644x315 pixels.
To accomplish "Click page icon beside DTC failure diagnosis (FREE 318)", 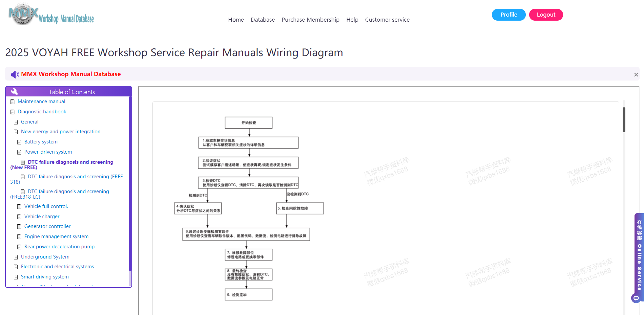I will pyautogui.click(x=23, y=177).
